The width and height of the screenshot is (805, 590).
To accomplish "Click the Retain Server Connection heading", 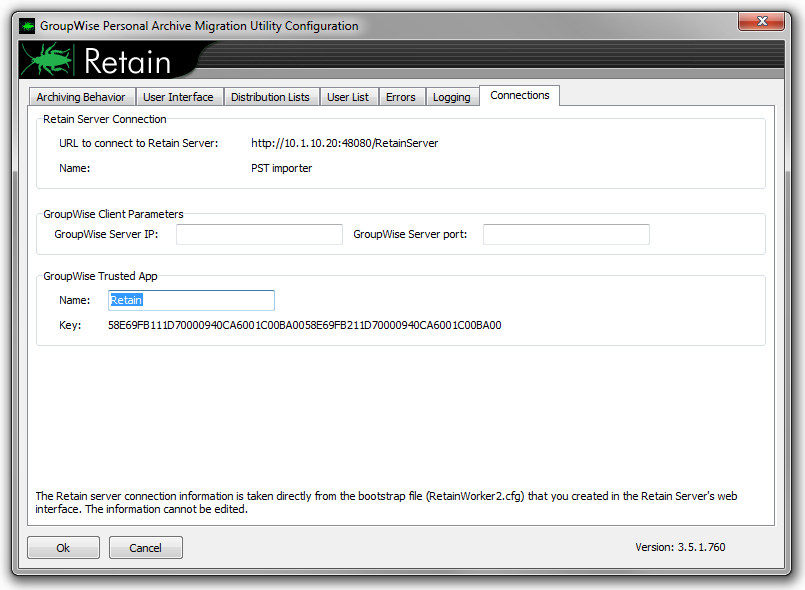I will click(105, 119).
